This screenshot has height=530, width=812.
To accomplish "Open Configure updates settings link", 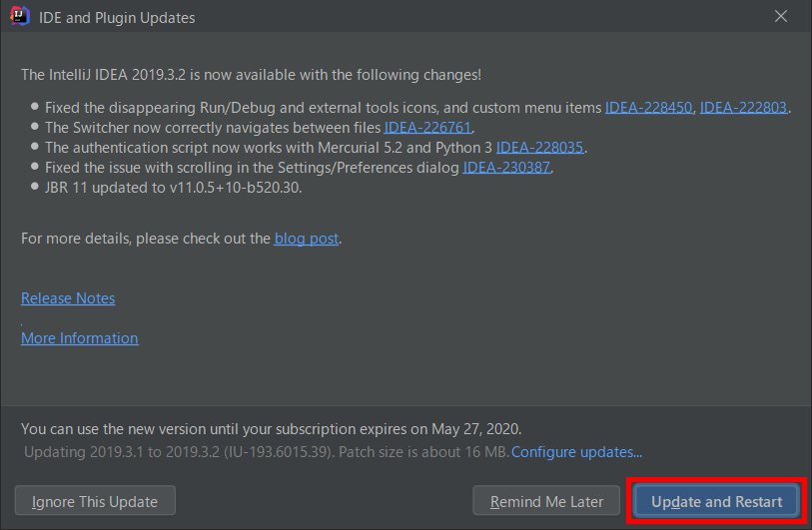I will coord(576,452).
